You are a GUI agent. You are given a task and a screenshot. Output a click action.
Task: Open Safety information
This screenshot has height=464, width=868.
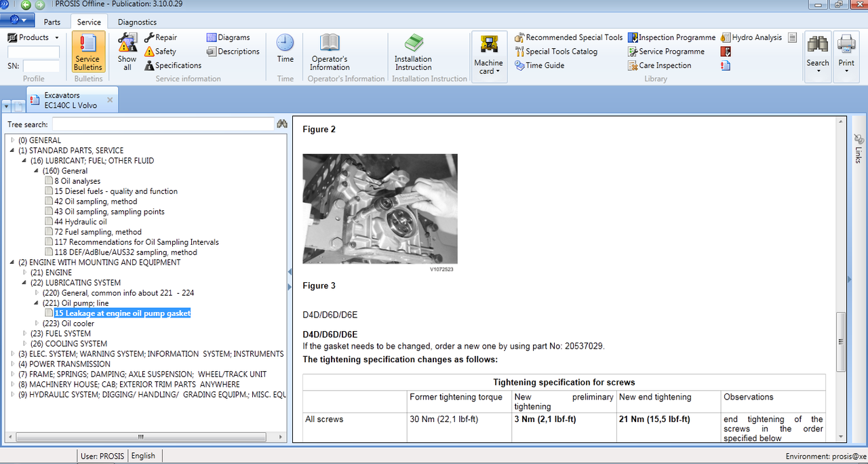(x=160, y=52)
